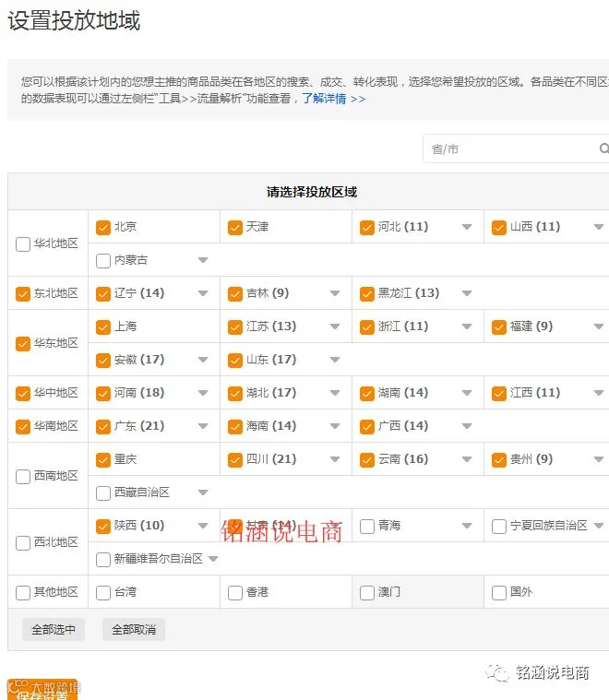Click the search magnifier icon

604,148
